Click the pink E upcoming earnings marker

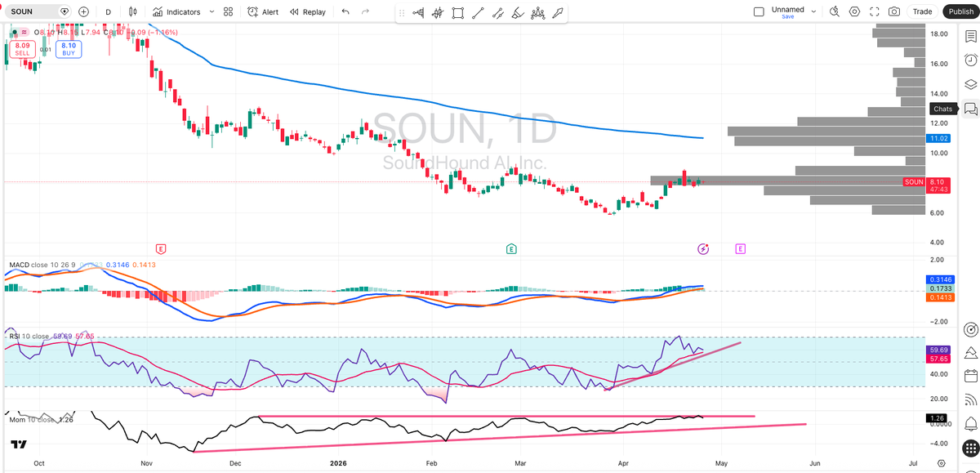pyautogui.click(x=740, y=248)
